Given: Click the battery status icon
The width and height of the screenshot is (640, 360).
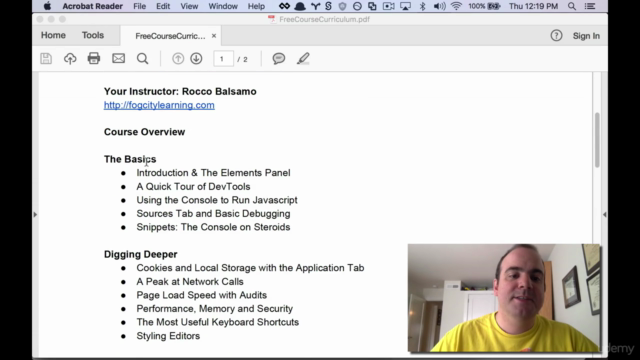Looking at the screenshot, I should point(494,6).
